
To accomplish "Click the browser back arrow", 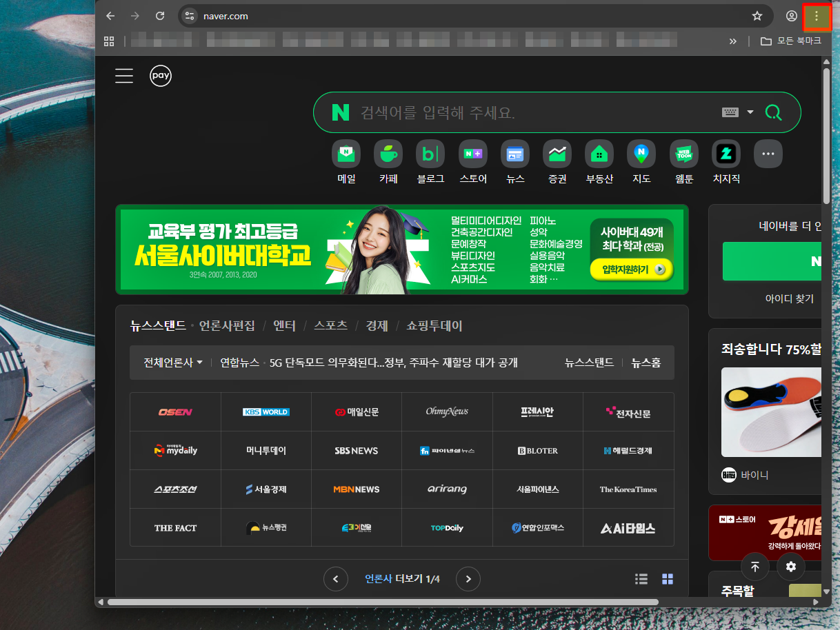I will coord(110,16).
